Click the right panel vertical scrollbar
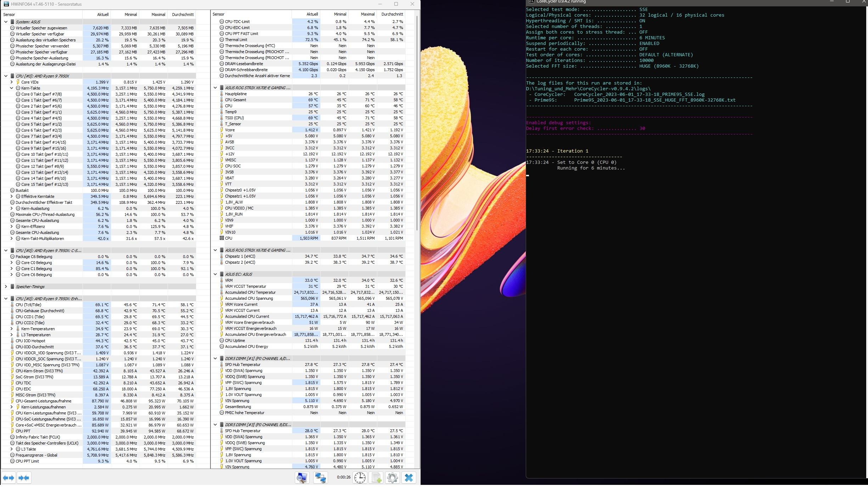Screen dimensions: 868x487 tap(417, 124)
